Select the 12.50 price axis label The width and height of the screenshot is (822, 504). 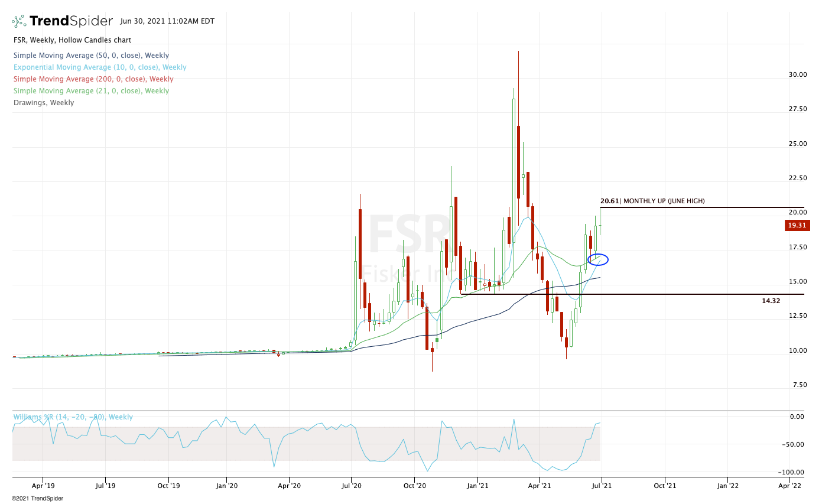(x=799, y=316)
